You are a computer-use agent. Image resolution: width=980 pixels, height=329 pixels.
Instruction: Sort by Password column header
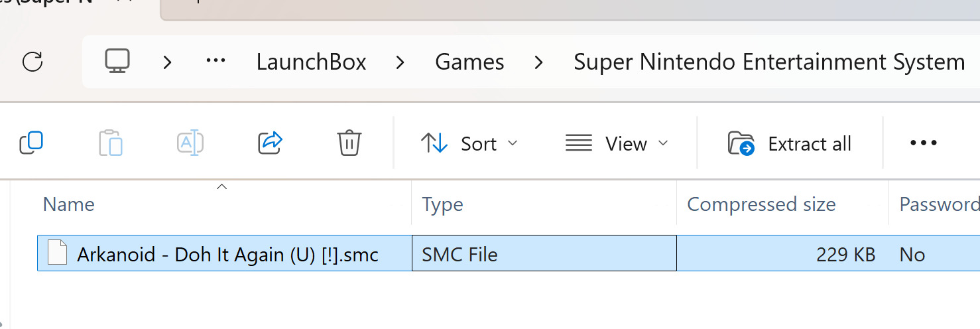[x=935, y=204]
